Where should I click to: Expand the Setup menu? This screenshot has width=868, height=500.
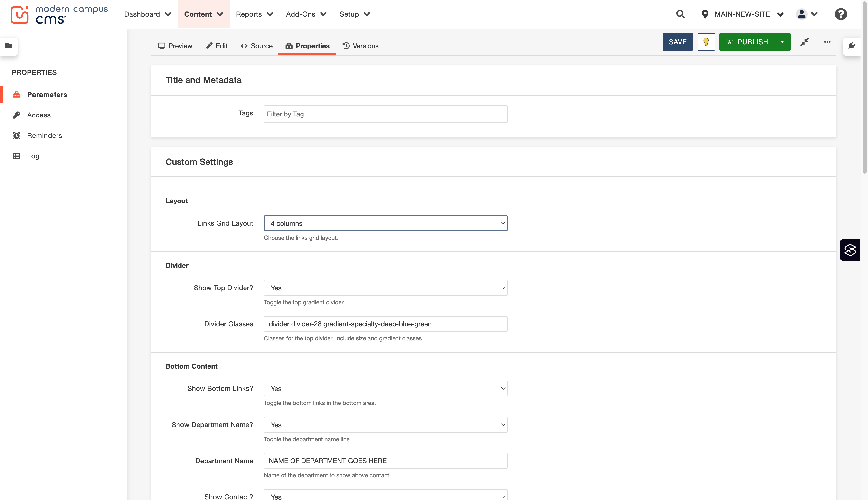[355, 14]
